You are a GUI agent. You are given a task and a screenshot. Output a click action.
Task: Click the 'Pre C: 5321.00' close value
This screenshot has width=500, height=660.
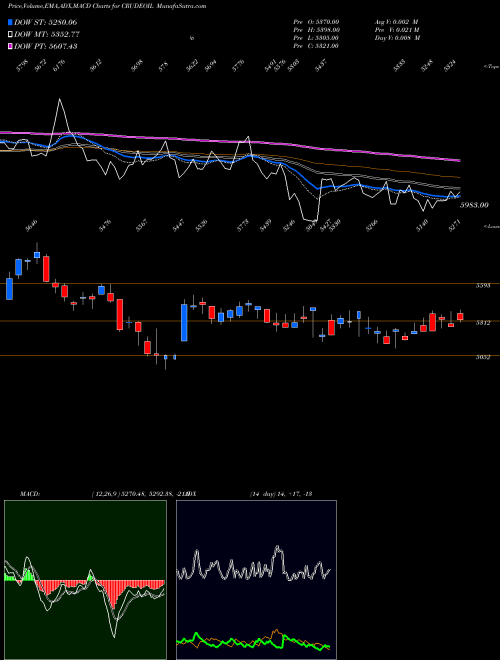[316, 46]
